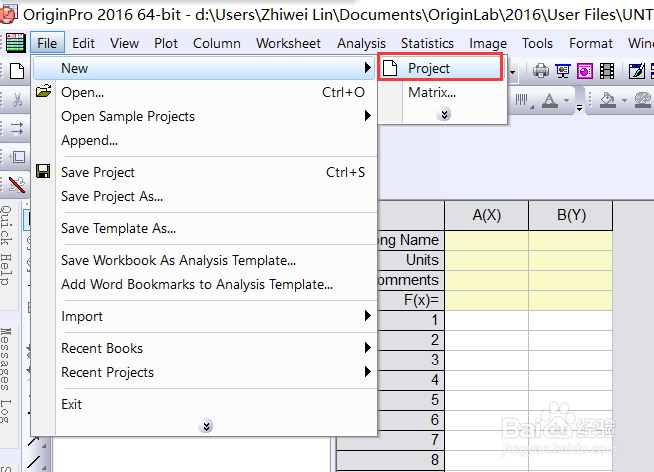Select the B(Y) column header
The height and width of the screenshot is (472, 654).
tap(571, 215)
